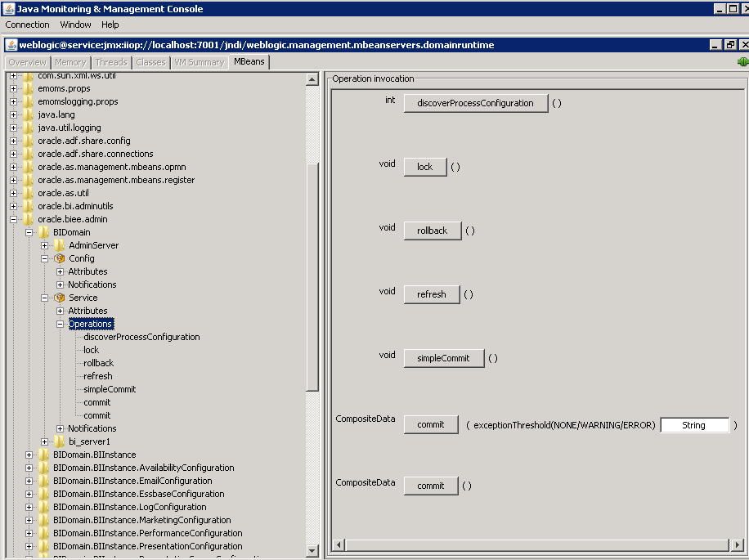Click the green connection status icon
Image resolution: width=749 pixels, height=560 pixels.
[x=742, y=61]
